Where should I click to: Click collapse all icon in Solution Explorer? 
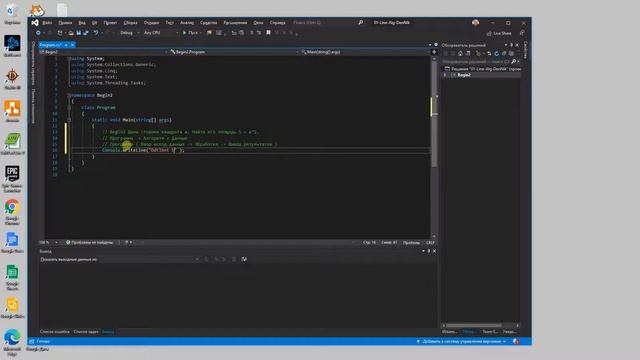(x=504, y=53)
